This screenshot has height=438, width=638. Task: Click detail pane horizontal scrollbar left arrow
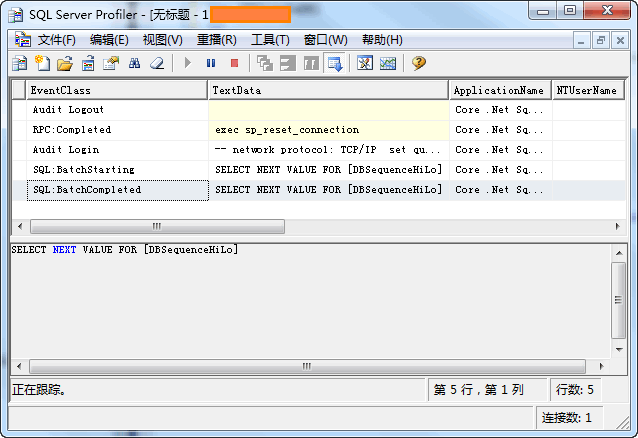(19, 366)
